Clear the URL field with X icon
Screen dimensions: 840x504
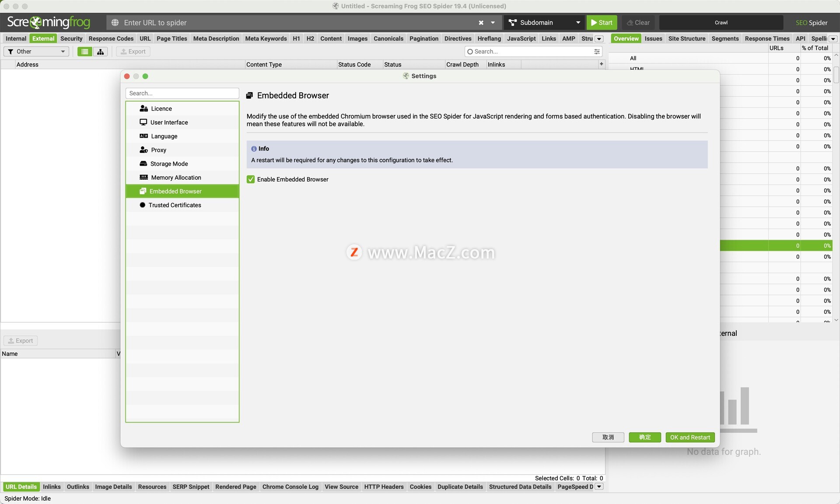pyautogui.click(x=481, y=23)
